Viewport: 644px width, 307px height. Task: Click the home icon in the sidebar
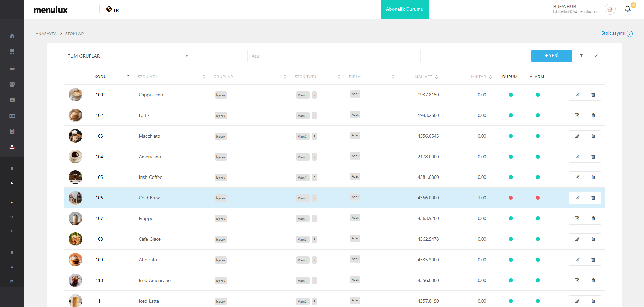pos(12,36)
